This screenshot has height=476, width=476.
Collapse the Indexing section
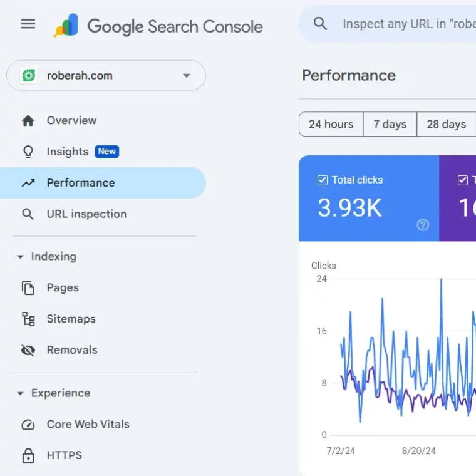20,257
